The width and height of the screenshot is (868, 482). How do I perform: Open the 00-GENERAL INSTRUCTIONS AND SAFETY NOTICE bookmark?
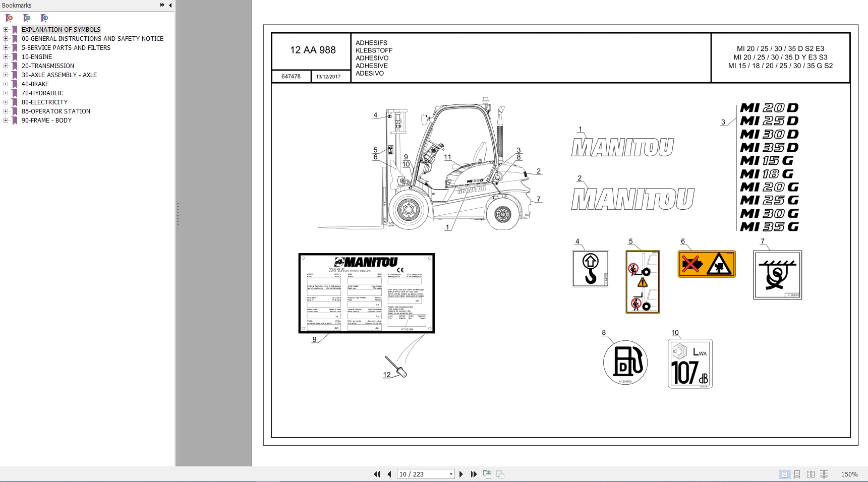(x=92, y=39)
